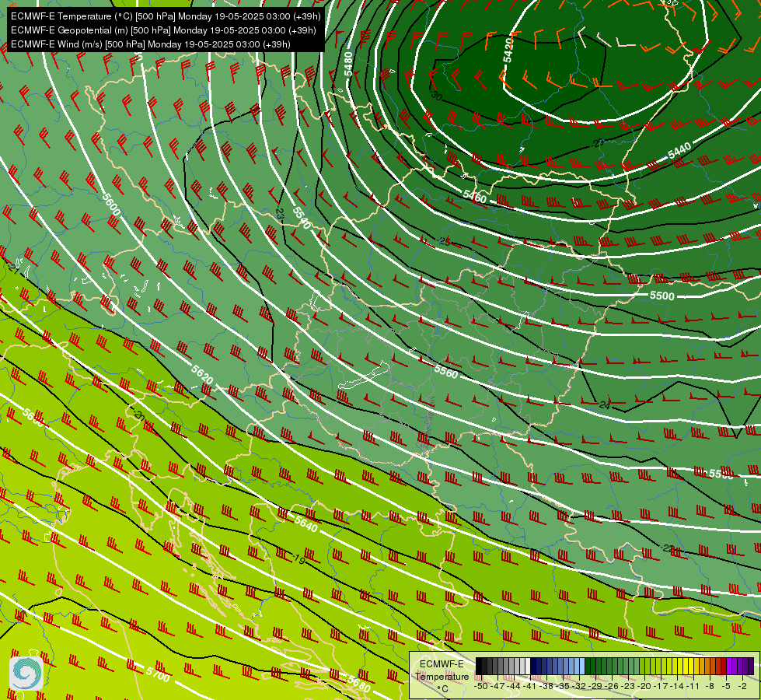Image resolution: width=761 pixels, height=700 pixels.
Task: Click the 5480 geopotential contour label
Action: (x=348, y=65)
